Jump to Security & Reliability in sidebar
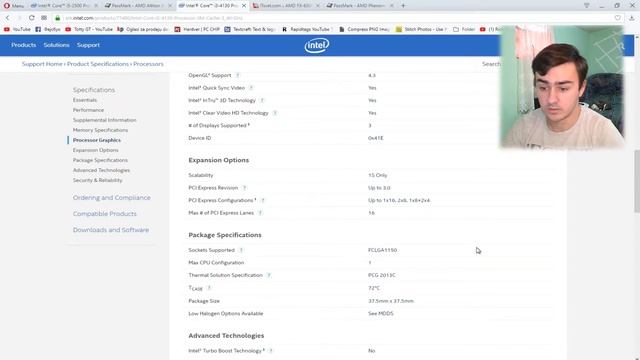The width and height of the screenshot is (640, 360). 98,180
